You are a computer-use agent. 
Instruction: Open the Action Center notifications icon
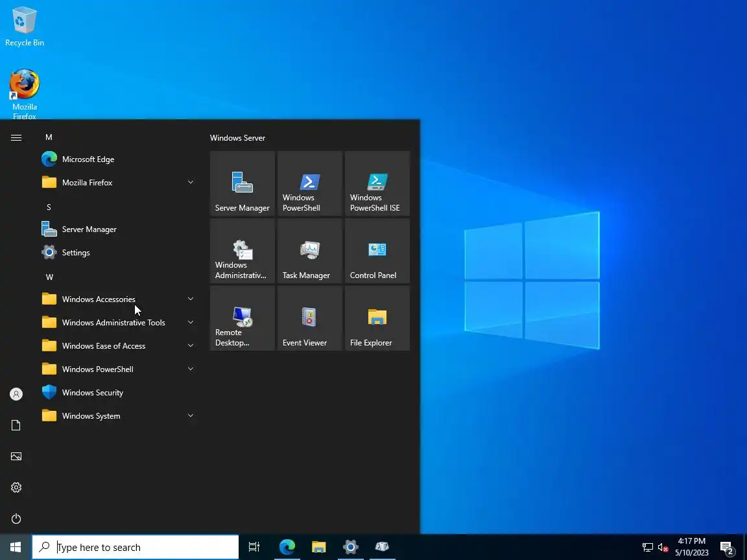(726, 548)
